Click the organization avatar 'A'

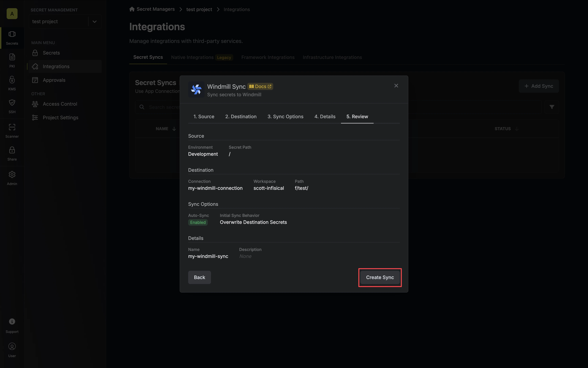(x=12, y=14)
